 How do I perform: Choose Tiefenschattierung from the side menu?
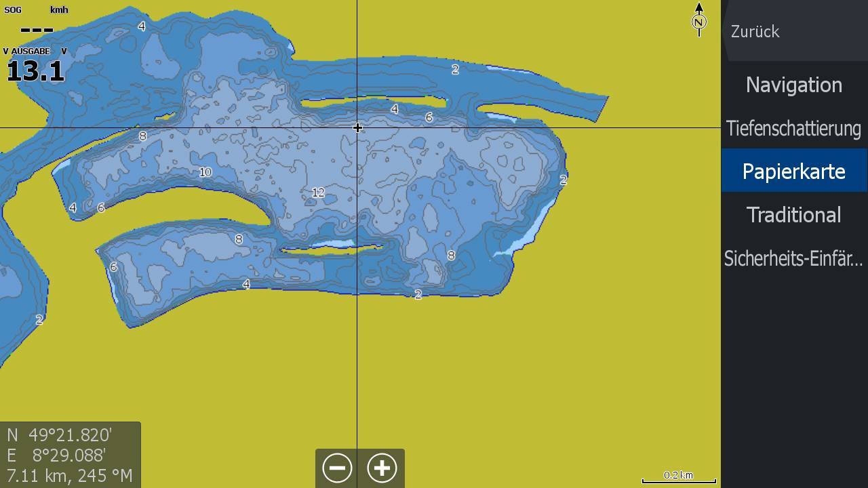click(x=793, y=128)
